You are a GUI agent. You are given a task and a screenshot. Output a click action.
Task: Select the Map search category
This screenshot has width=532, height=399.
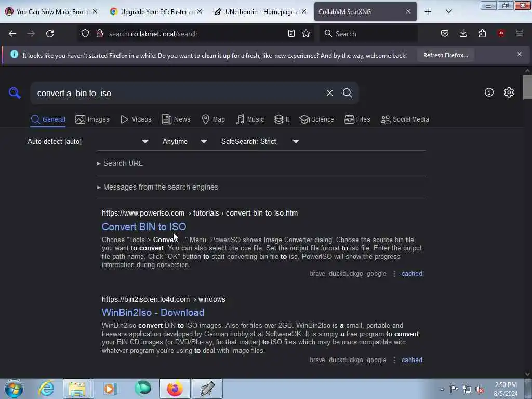click(x=213, y=119)
